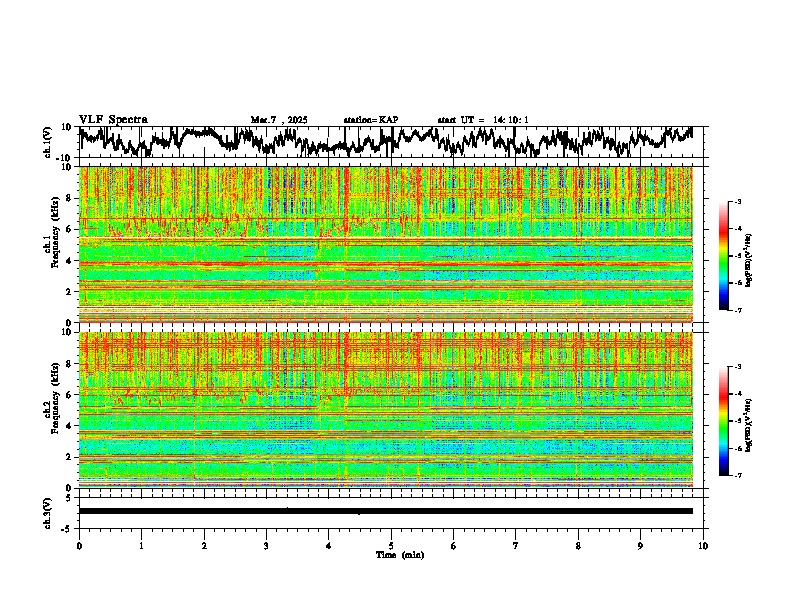This screenshot has height=612, width=792.
Task: Click ch.1 color bar "log(PSD)(V²/Hz)" label
Action: point(748,261)
